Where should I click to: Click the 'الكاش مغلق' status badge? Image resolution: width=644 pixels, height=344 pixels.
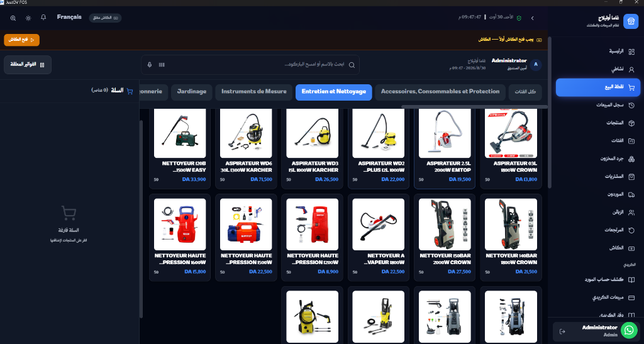[x=105, y=18]
